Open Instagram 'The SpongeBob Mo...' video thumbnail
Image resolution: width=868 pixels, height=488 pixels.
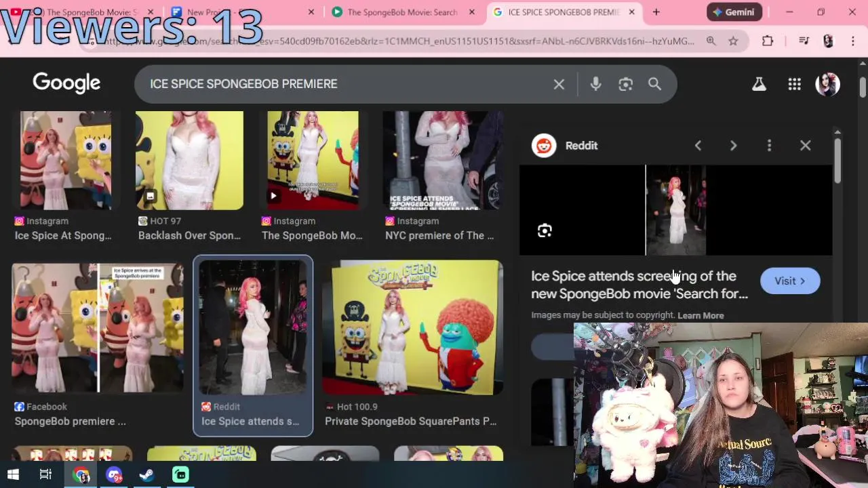[x=313, y=160]
